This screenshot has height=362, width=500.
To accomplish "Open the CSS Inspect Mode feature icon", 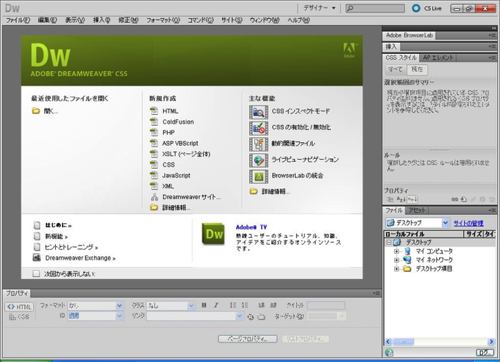I will [258, 112].
